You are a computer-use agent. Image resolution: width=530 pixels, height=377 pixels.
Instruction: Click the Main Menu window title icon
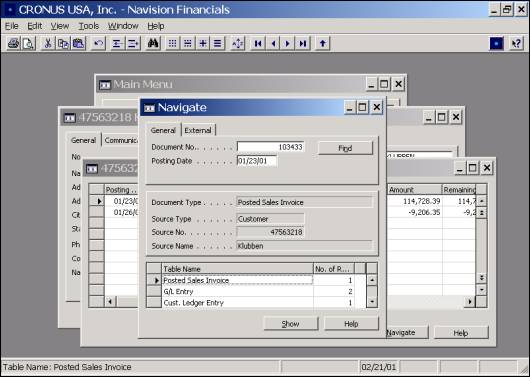tap(105, 85)
